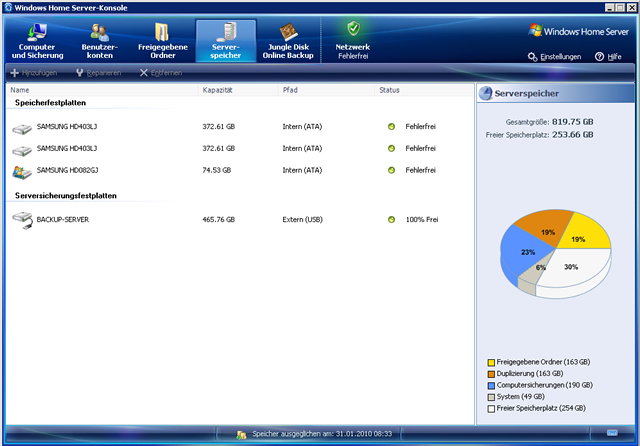Switch to the Benutzerkonten tab
640x446 pixels.
pyautogui.click(x=99, y=41)
